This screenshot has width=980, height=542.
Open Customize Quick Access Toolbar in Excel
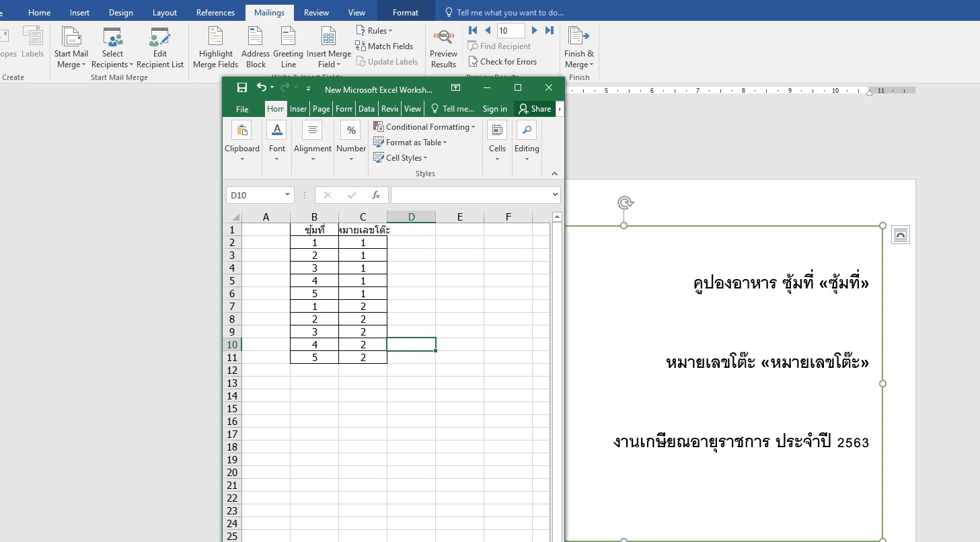308,88
